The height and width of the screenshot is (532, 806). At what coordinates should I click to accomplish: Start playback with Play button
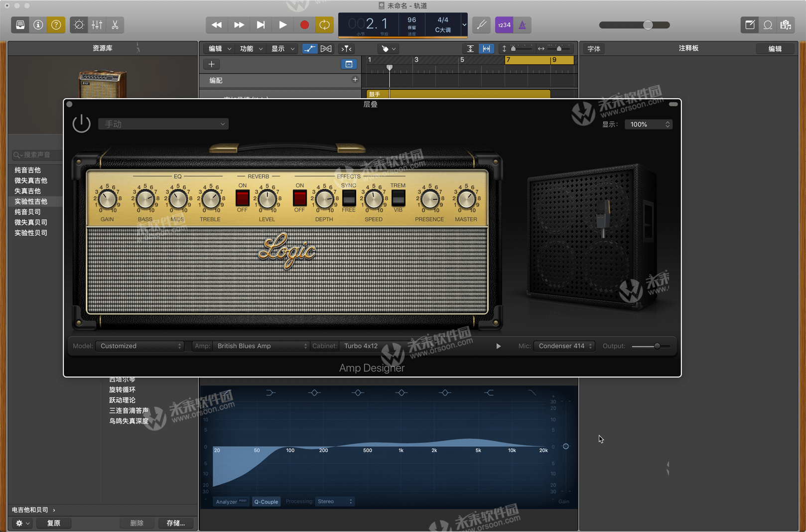pos(282,25)
